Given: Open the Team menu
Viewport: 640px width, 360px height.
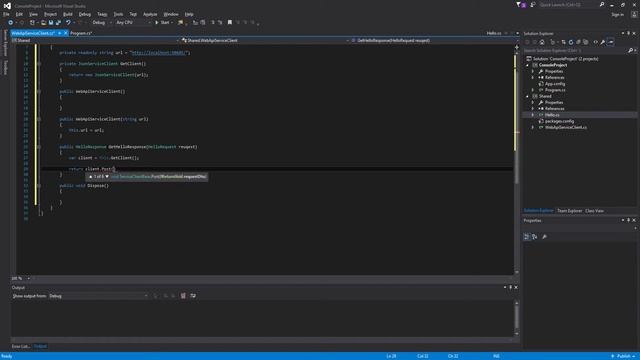Looking at the screenshot, I should (102, 14).
